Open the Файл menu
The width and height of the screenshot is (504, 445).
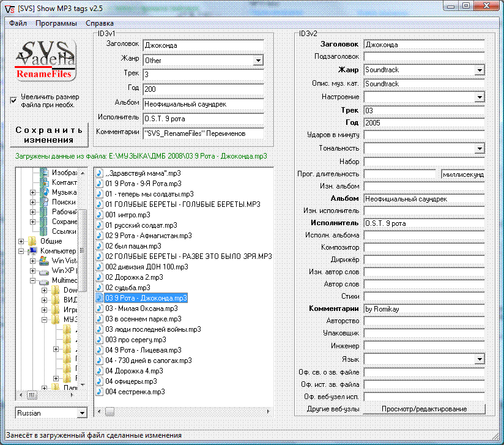click(18, 23)
